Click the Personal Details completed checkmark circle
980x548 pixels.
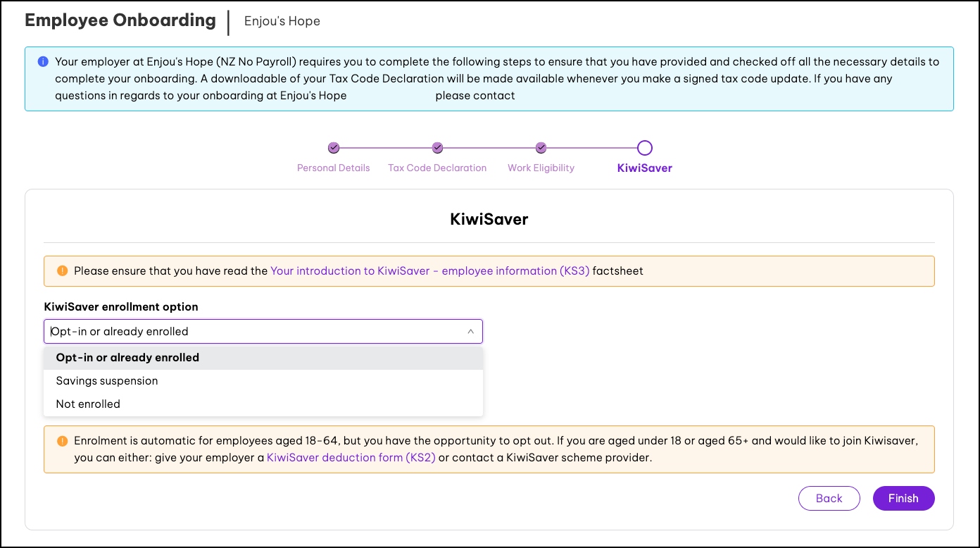[x=334, y=148]
